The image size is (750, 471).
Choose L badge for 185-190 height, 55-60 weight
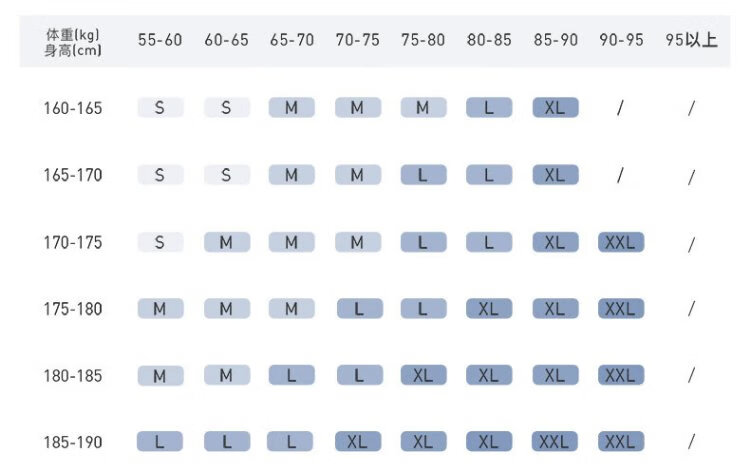point(160,442)
